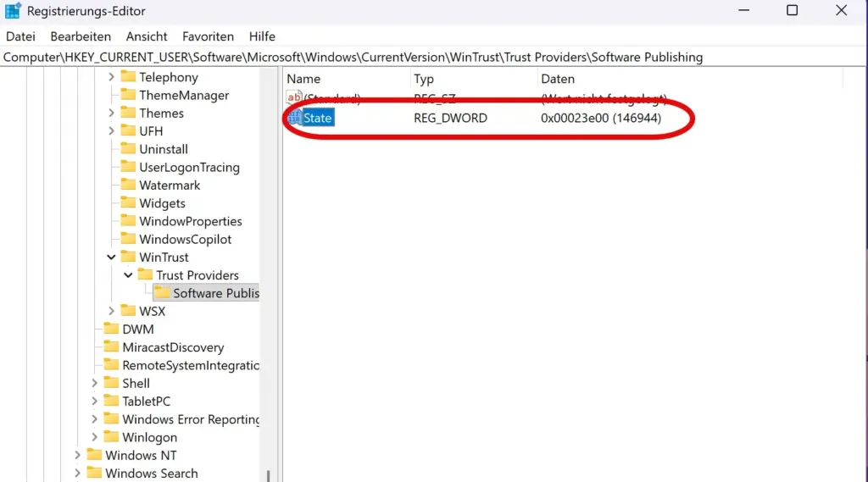Collapse the Trust Providers node
The height and width of the screenshot is (482, 868).
(128, 275)
